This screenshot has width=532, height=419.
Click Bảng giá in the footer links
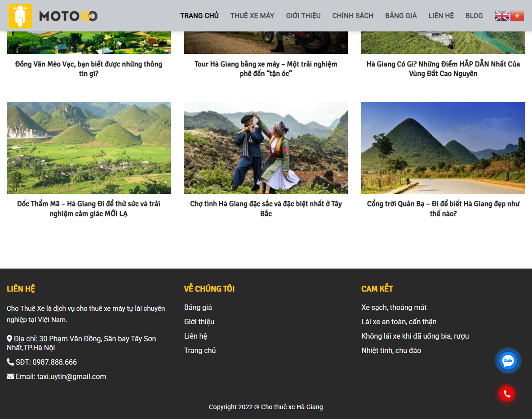click(x=198, y=307)
